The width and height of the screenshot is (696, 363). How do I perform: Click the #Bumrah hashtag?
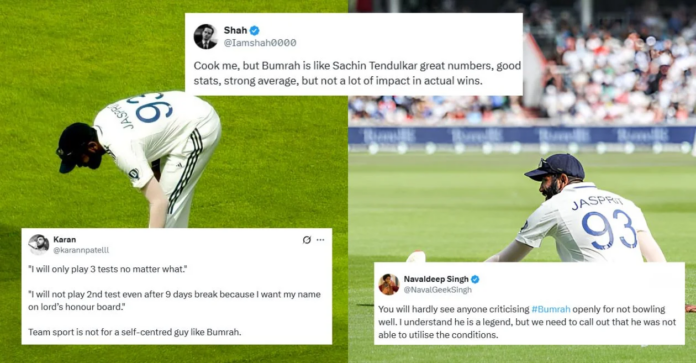coord(551,309)
